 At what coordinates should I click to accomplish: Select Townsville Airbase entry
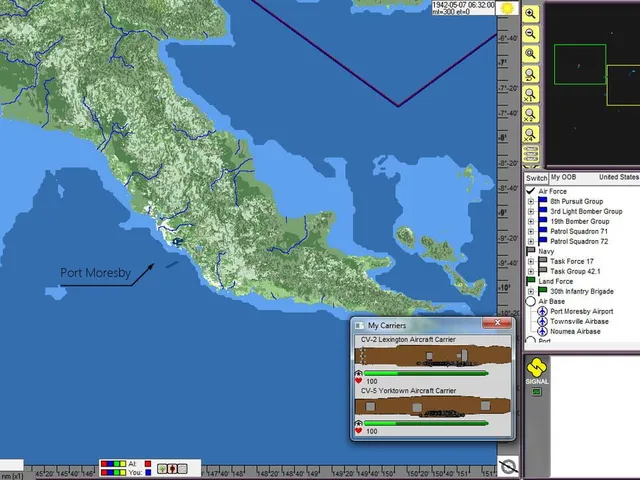click(579, 322)
